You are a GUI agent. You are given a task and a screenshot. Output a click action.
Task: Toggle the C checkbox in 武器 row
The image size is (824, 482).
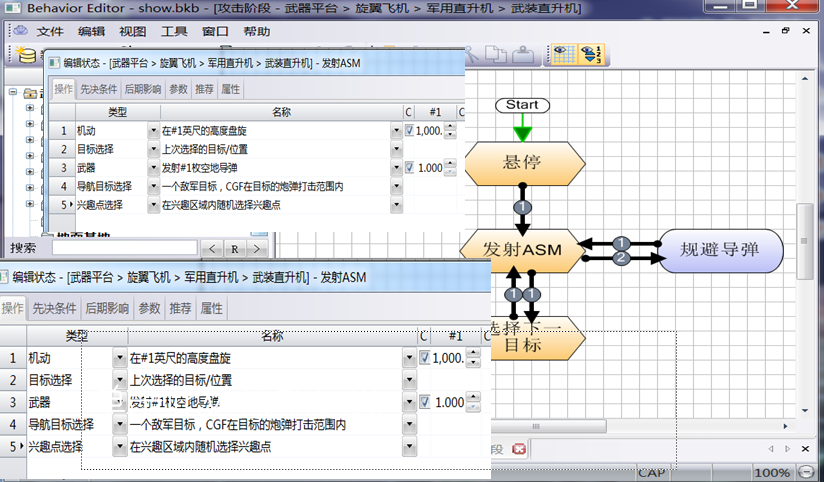pyautogui.click(x=409, y=168)
